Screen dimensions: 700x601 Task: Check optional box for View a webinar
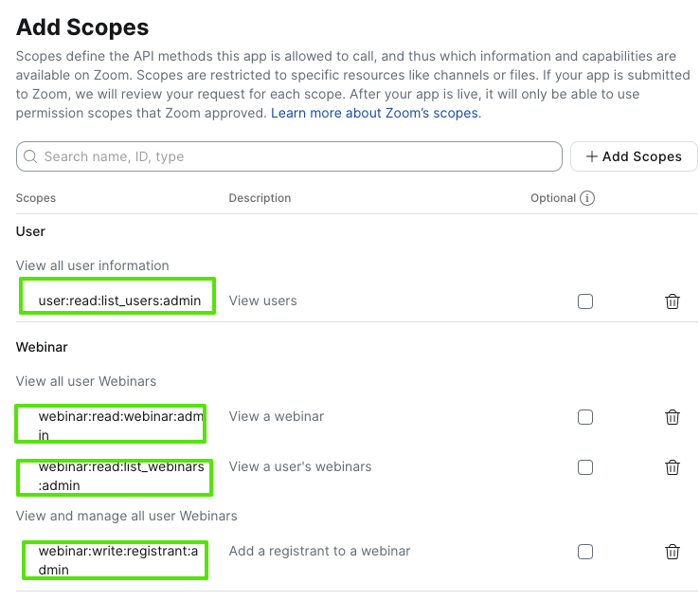(x=585, y=417)
